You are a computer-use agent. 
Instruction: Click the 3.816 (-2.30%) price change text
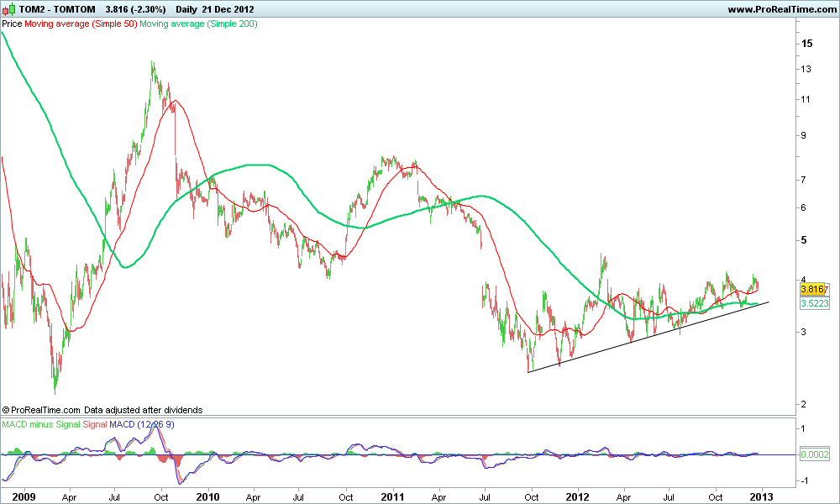click(x=135, y=9)
